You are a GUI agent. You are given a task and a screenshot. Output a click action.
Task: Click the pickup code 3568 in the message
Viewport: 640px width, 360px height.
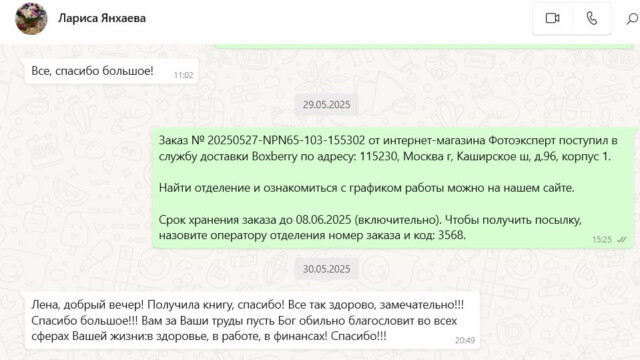(451, 236)
